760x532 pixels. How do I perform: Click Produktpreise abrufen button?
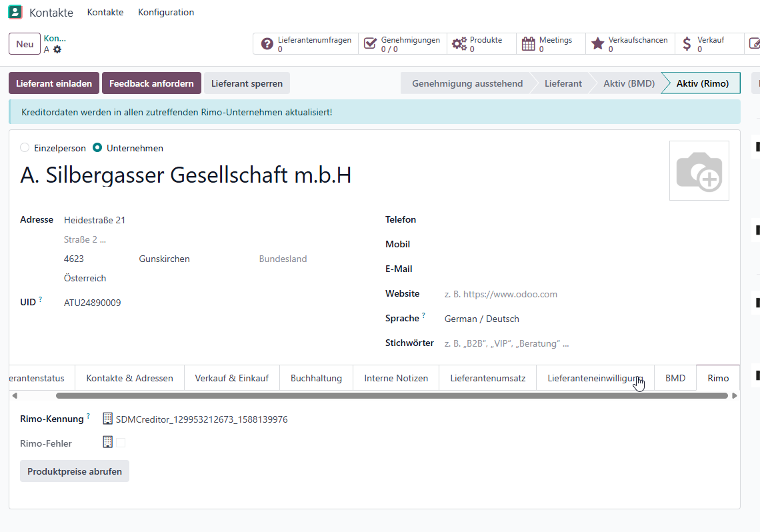click(x=75, y=471)
